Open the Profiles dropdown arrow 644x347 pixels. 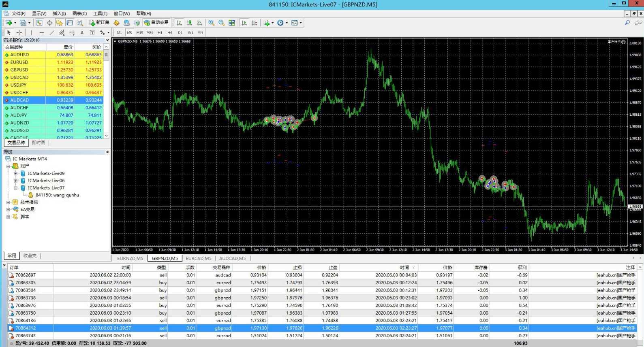(29, 23)
